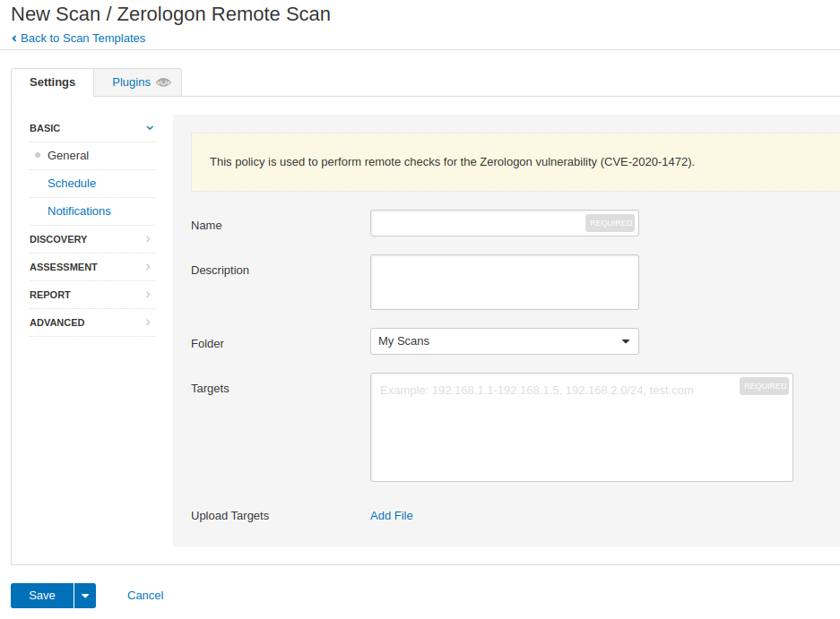Screen dimensions: 840x619
Task: Open the Schedule settings
Action: point(72,184)
